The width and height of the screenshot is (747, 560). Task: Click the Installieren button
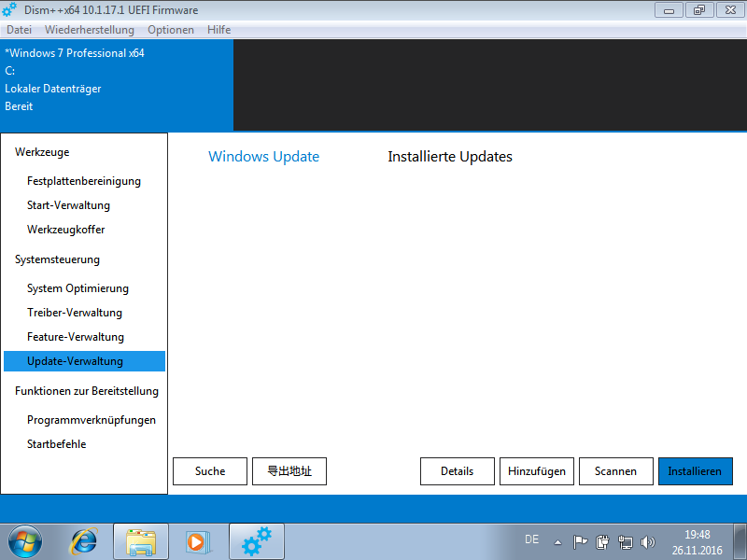696,471
